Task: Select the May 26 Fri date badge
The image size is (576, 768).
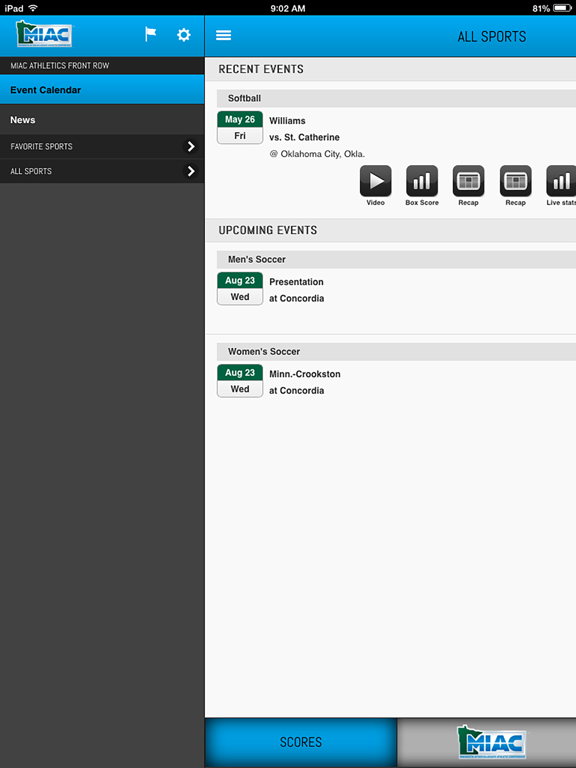Action: pyautogui.click(x=240, y=127)
